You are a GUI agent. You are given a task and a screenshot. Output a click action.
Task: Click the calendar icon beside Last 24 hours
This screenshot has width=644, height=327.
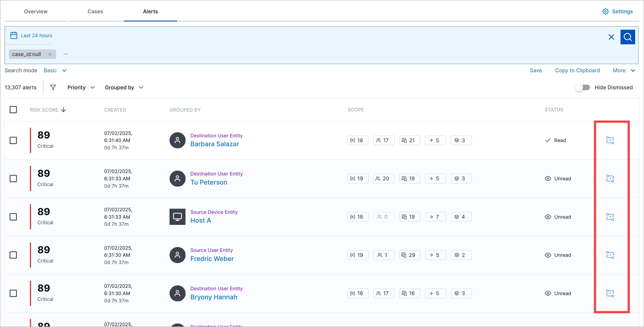point(14,35)
